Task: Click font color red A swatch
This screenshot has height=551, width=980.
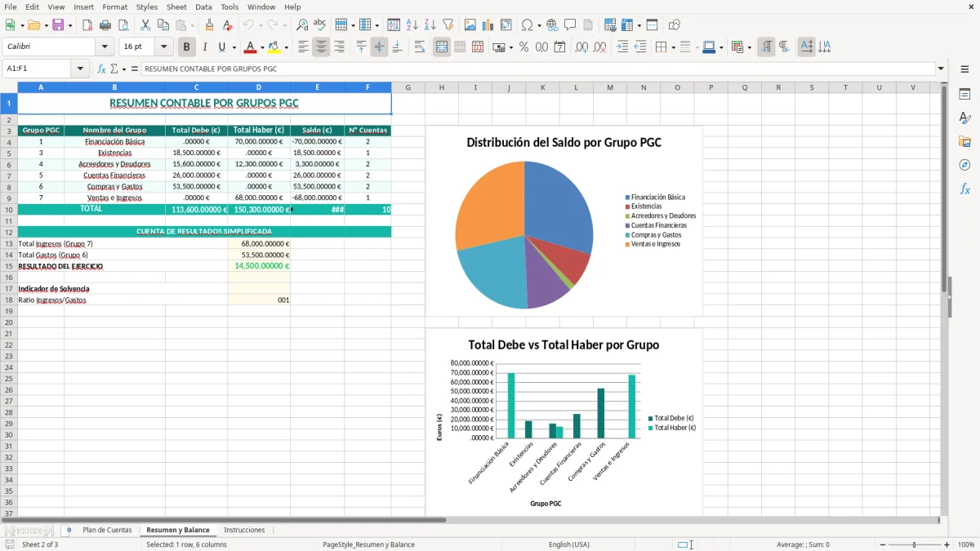Action: (251, 47)
